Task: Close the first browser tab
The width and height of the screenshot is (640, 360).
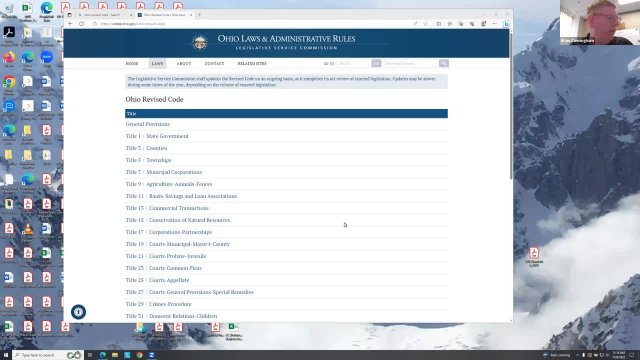Action: 131,15
